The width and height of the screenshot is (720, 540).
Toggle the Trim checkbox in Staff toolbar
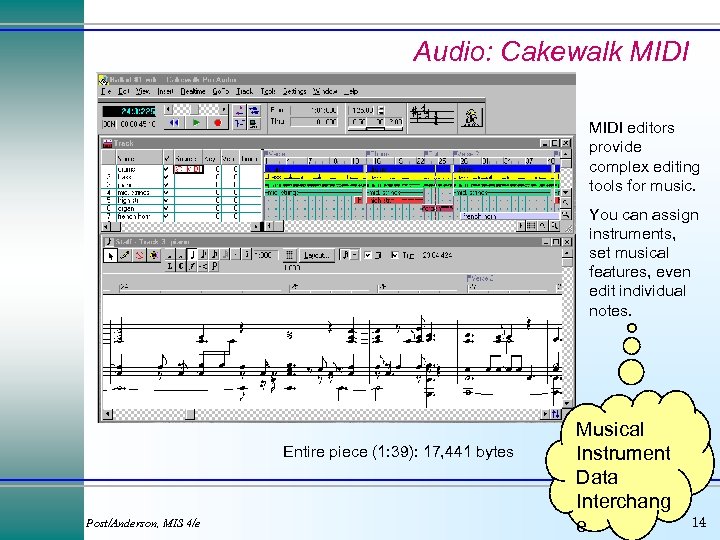[394, 255]
